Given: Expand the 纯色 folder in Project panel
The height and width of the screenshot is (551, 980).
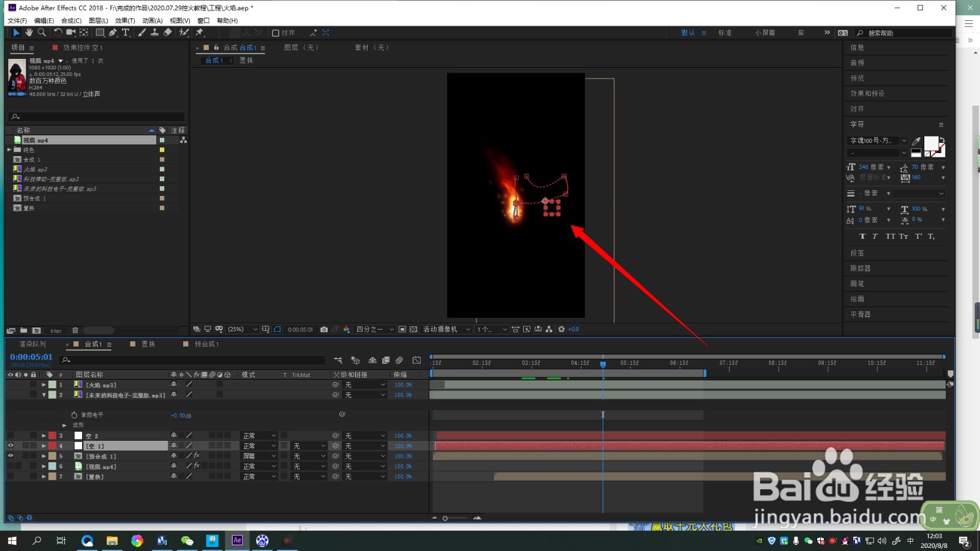Looking at the screenshot, I should pyautogui.click(x=9, y=150).
